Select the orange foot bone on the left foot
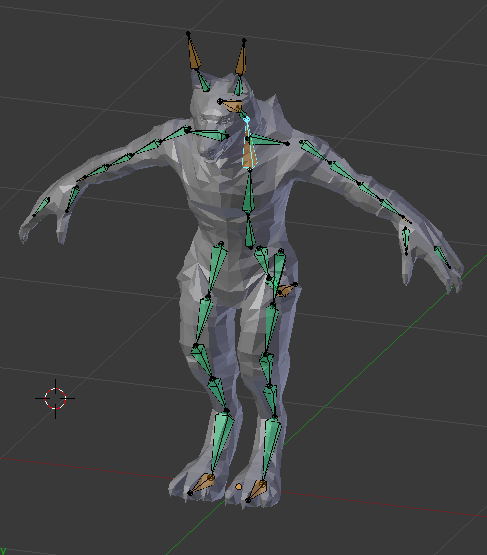This screenshot has height=555, width=487. 201,484
